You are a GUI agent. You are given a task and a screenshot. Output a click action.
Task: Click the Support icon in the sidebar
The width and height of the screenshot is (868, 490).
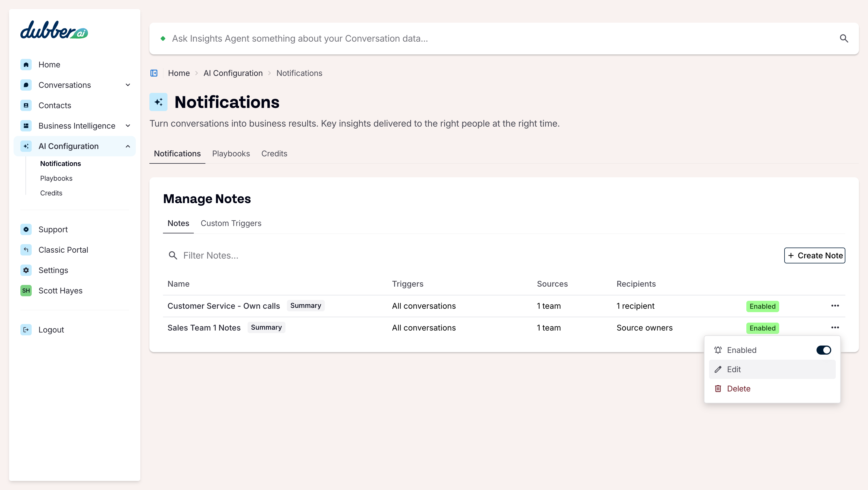pos(26,229)
